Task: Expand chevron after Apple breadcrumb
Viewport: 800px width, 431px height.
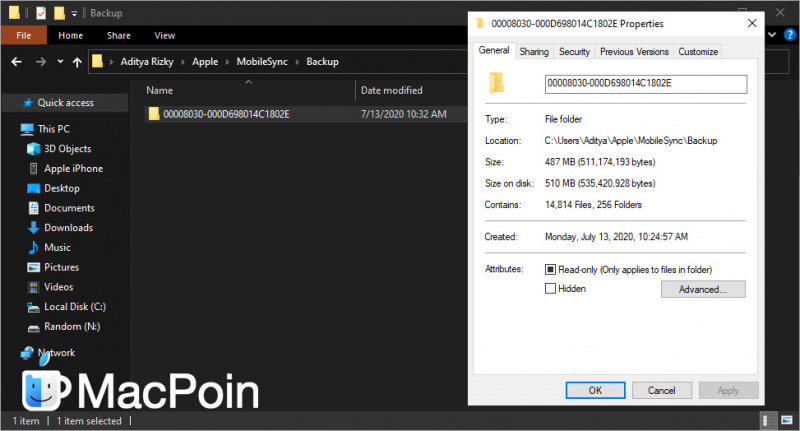Action: click(x=227, y=62)
